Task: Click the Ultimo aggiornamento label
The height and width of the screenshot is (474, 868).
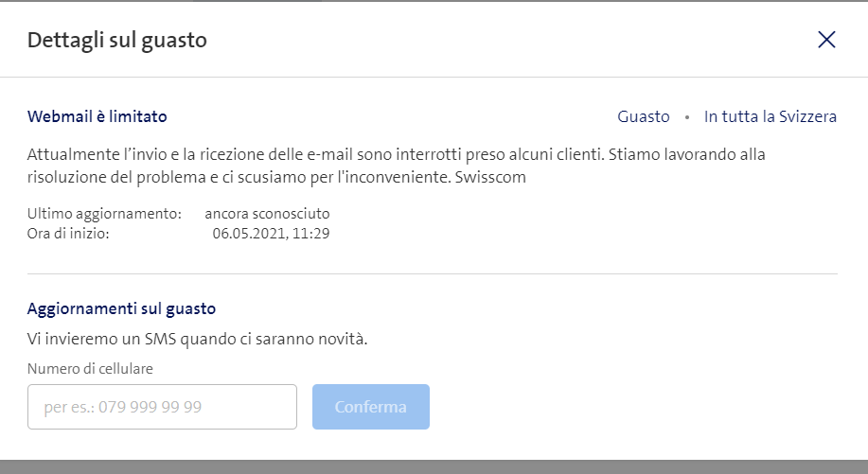Action: click(104, 214)
